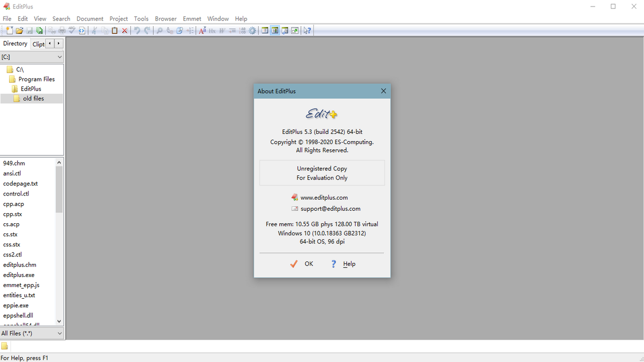
Task: Toggle the Directory window panel visibility
Action: point(275,30)
